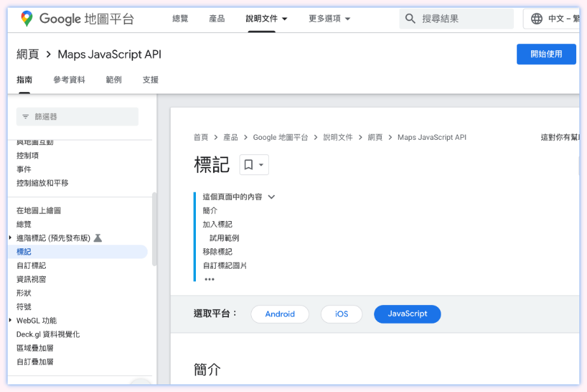The width and height of the screenshot is (587, 392).
Task: Select the JavaScript platform button
Action: (x=407, y=314)
